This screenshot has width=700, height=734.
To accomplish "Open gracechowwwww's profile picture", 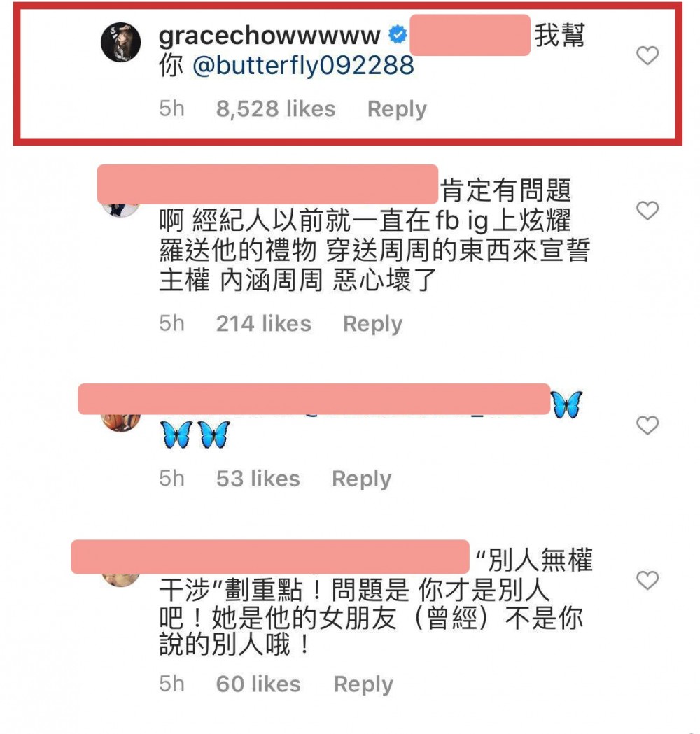I will pos(121,42).
